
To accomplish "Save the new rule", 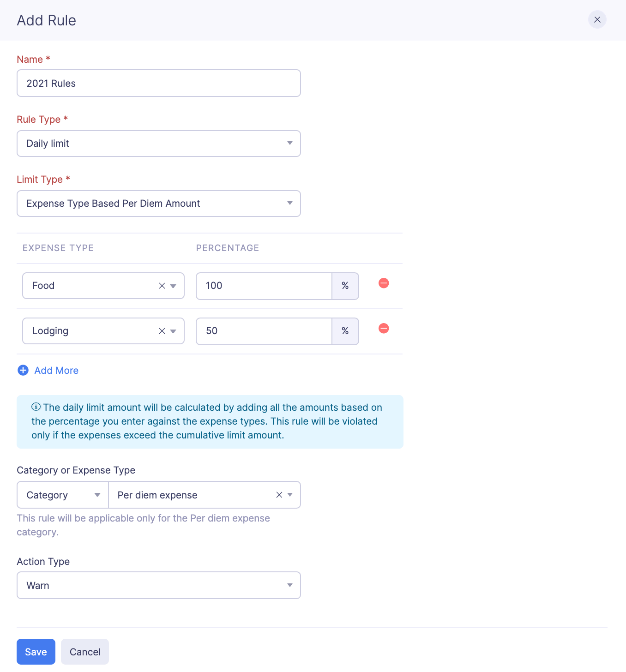I will pyautogui.click(x=36, y=652).
